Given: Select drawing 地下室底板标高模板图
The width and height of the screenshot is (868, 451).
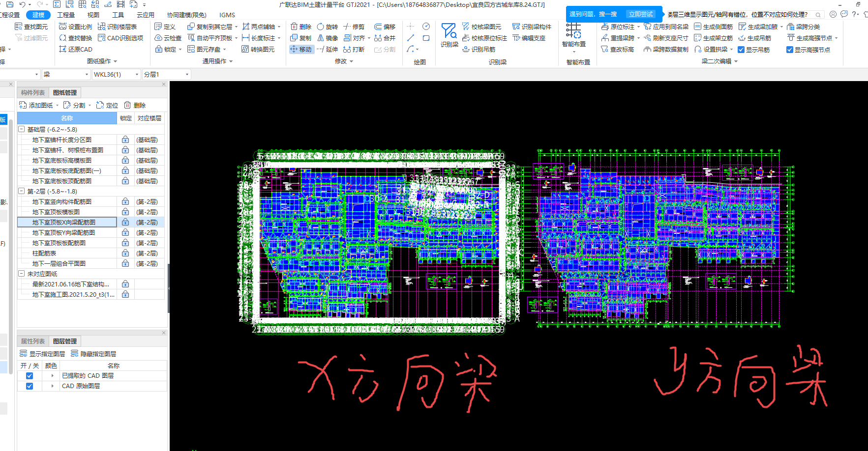Looking at the screenshot, I should pos(62,160).
